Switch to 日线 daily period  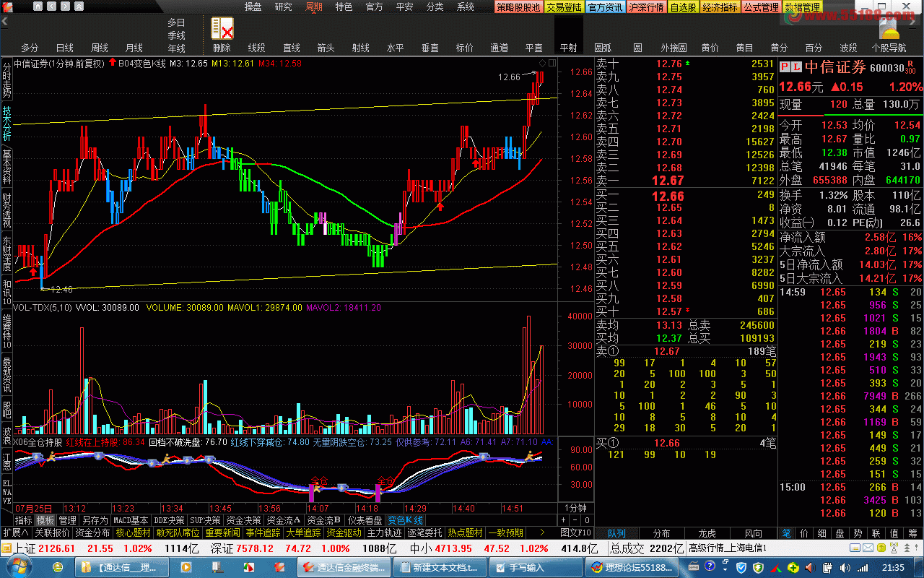coord(65,48)
